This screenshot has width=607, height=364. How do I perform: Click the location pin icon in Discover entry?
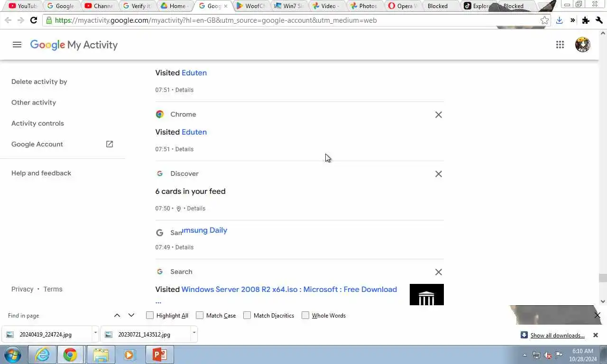(179, 209)
